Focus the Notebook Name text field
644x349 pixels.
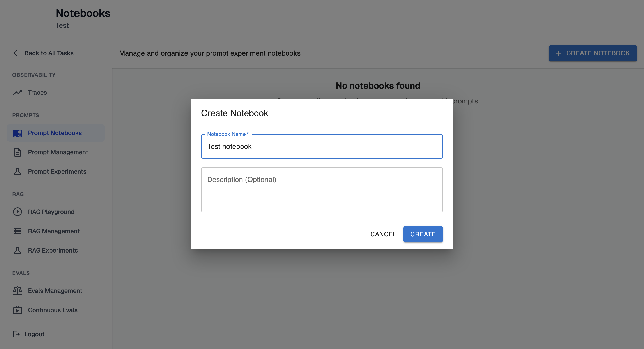point(322,146)
